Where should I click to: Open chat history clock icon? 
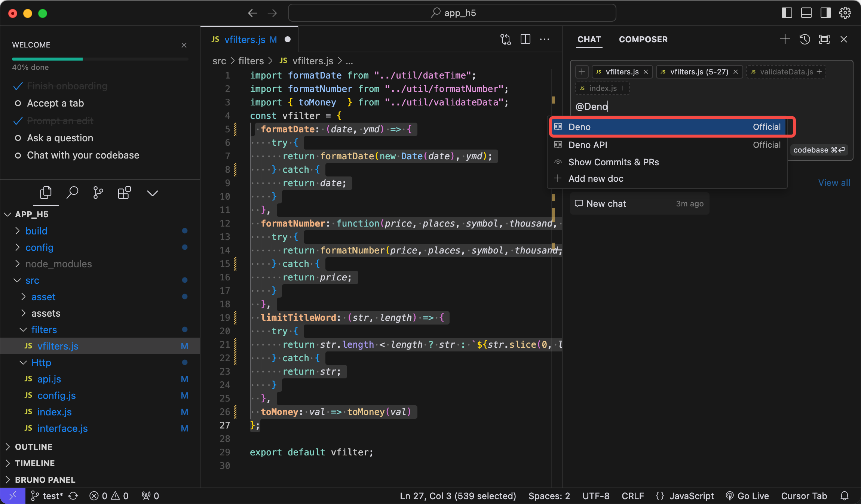click(805, 39)
